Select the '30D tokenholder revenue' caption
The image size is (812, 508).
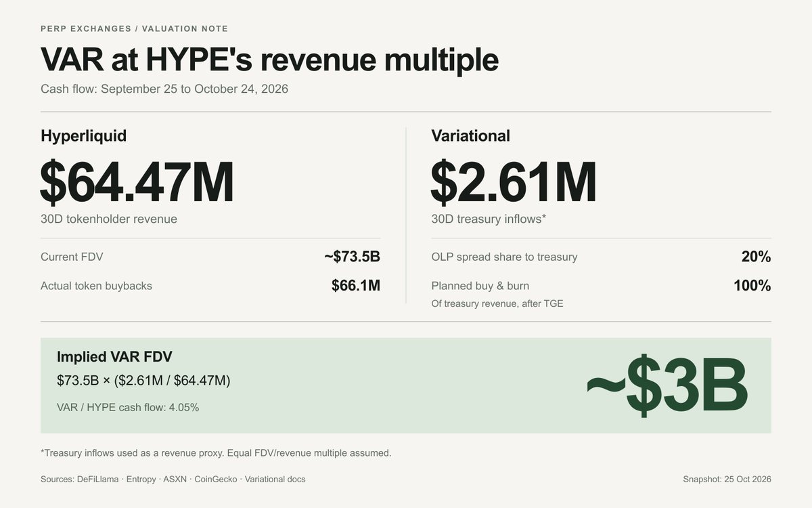[x=109, y=219]
